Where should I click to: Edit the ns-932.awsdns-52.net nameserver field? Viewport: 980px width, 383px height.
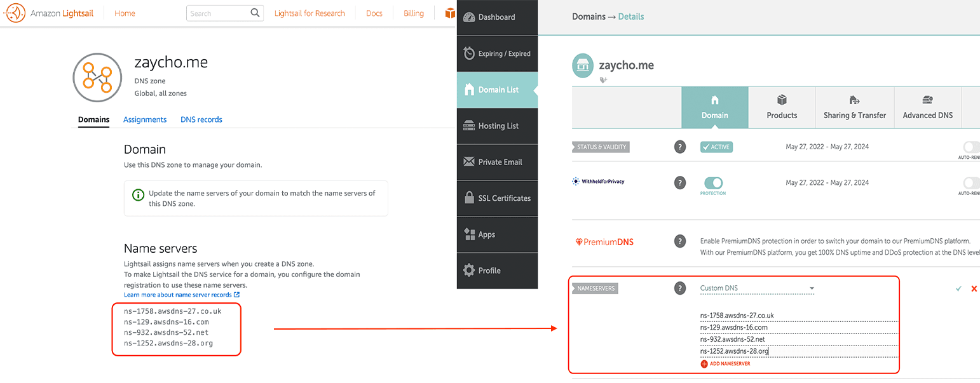click(799, 339)
